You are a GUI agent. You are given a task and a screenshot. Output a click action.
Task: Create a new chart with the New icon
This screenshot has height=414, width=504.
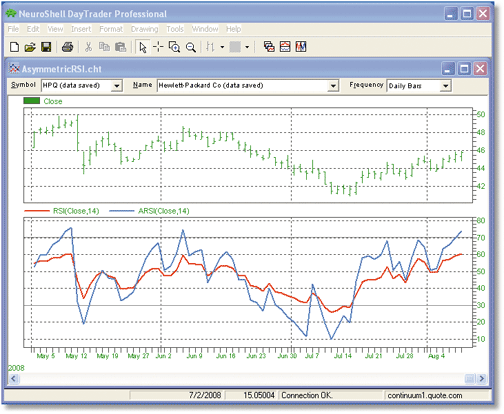pos(14,47)
